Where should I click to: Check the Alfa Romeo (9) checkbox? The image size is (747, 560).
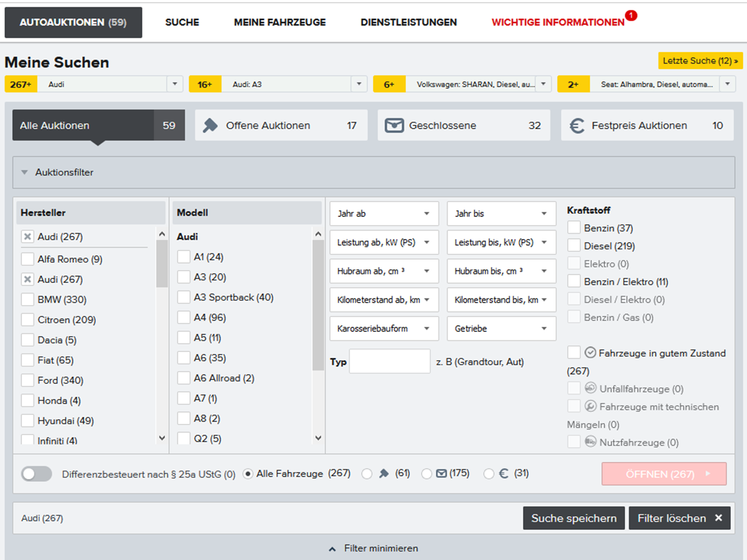tap(27, 259)
